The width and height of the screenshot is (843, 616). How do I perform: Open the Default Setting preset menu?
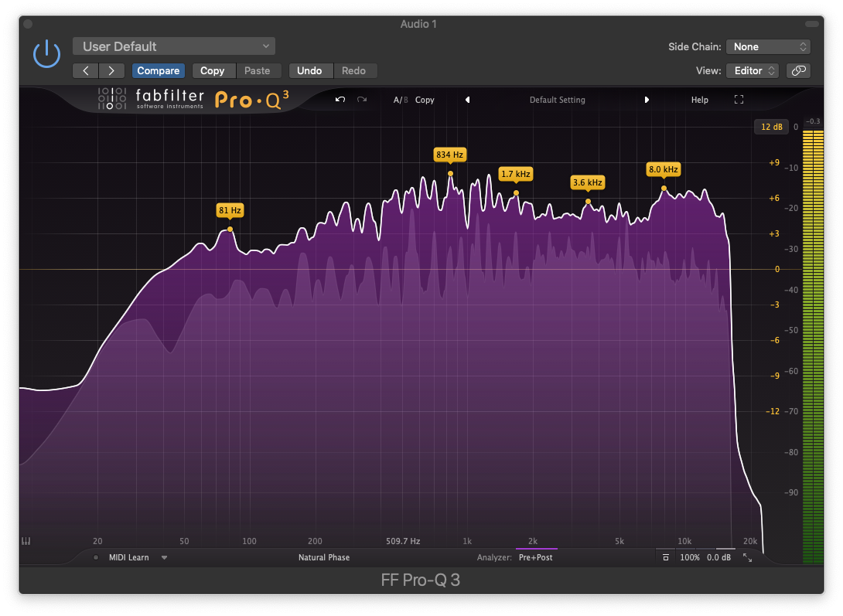[558, 100]
